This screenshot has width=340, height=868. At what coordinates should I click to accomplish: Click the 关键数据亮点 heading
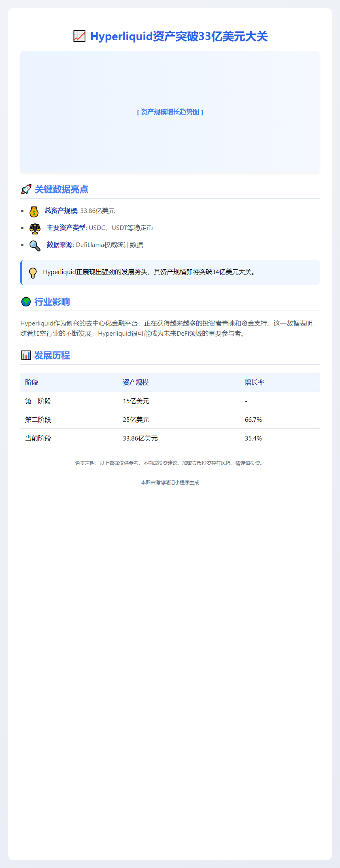pyautogui.click(x=62, y=189)
